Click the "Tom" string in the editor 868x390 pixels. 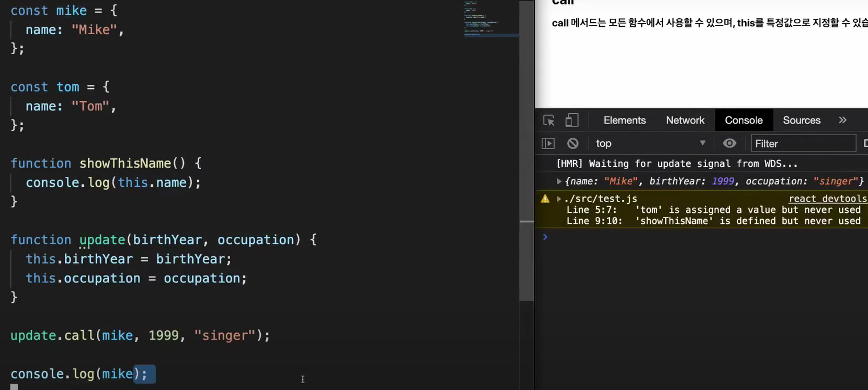(x=91, y=106)
